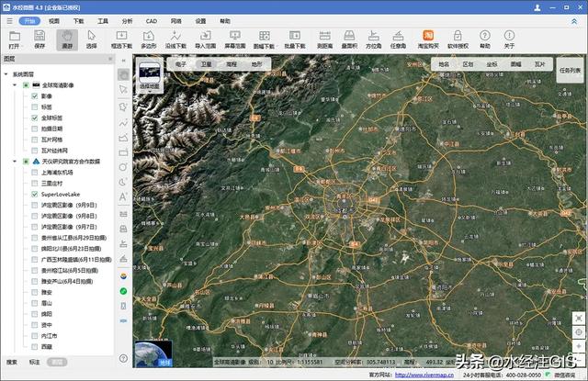The height and width of the screenshot is (381, 588).
Task: Open the 测距离 distance measurement tool
Action: pos(323,38)
